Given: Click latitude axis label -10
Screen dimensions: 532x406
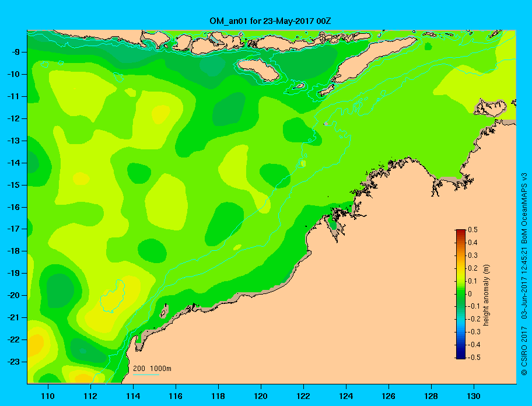Looking at the screenshot, I should pos(13,74).
